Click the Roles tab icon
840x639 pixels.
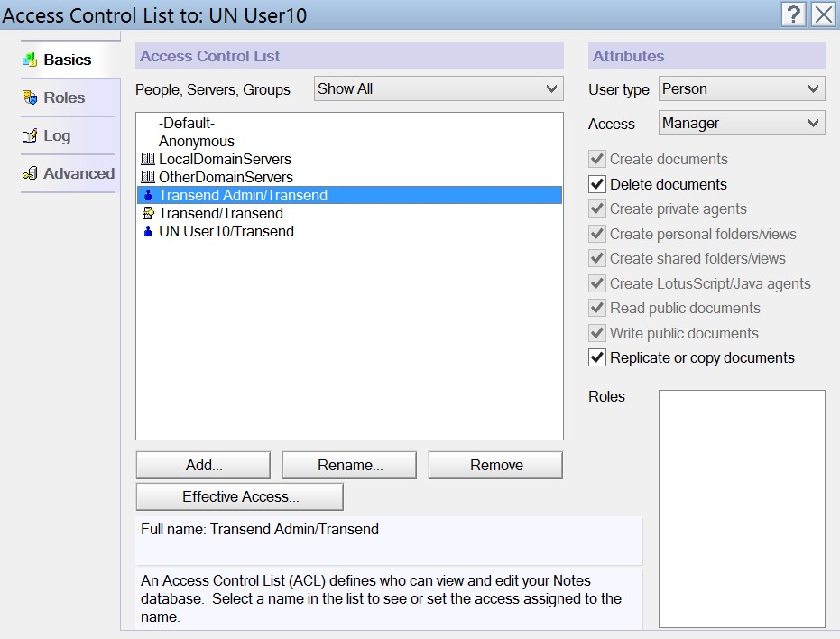30,97
